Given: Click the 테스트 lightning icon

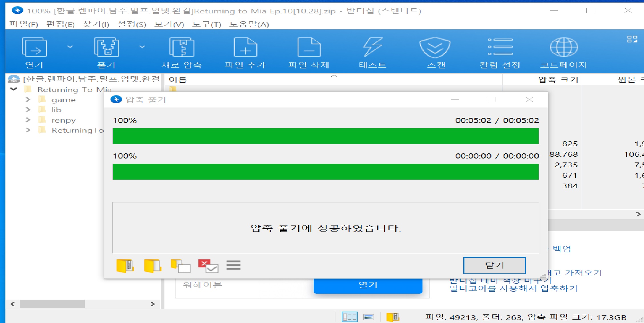Looking at the screenshot, I should (x=373, y=47).
